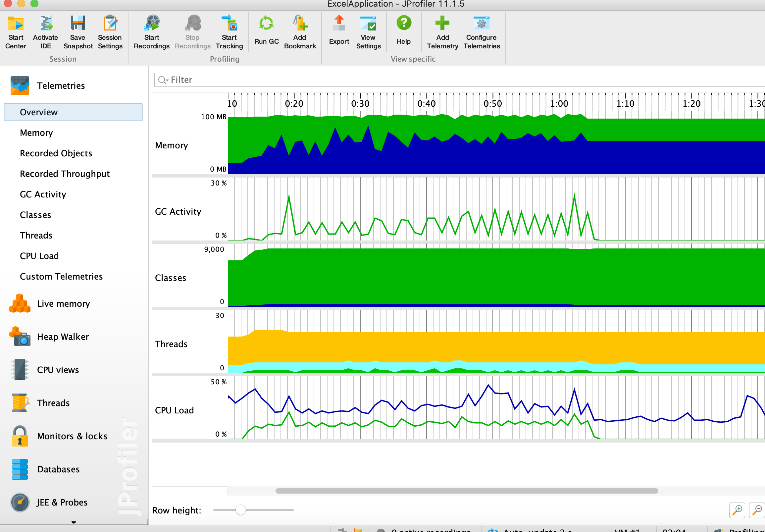Click the horizontal timeline scrollbar thumb
765x532 pixels.
[x=467, y=491]
